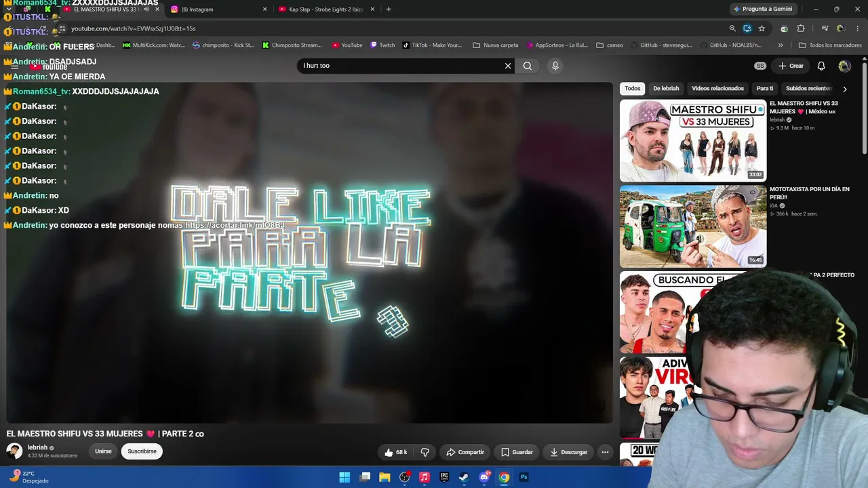Open Pregunta a Gemini button
This screenshot has height=488, width=868.
pyautogui.click(x=762, y=9)
